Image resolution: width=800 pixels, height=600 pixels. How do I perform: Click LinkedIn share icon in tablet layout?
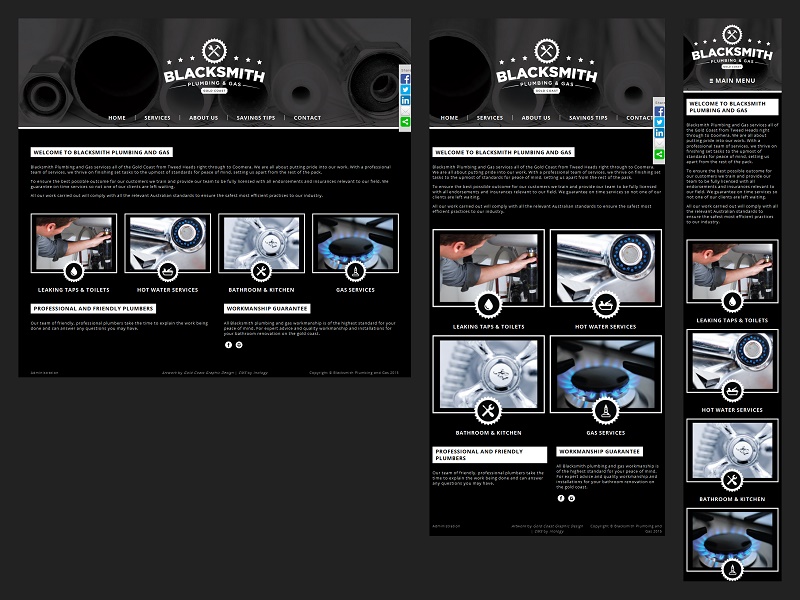pyautogui.click(x=659, y=132)
